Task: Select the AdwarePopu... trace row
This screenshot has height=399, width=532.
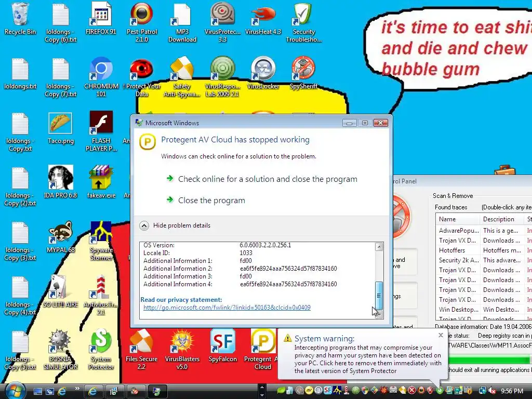Action: [x=484, y=230]
